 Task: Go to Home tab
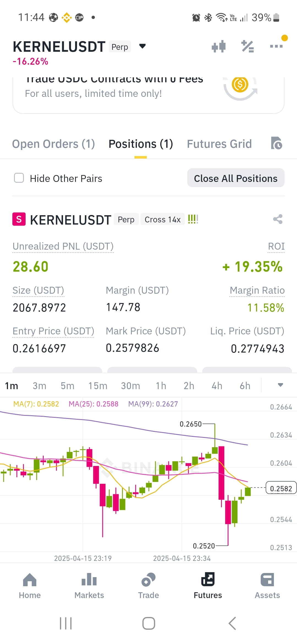[30, 586]
